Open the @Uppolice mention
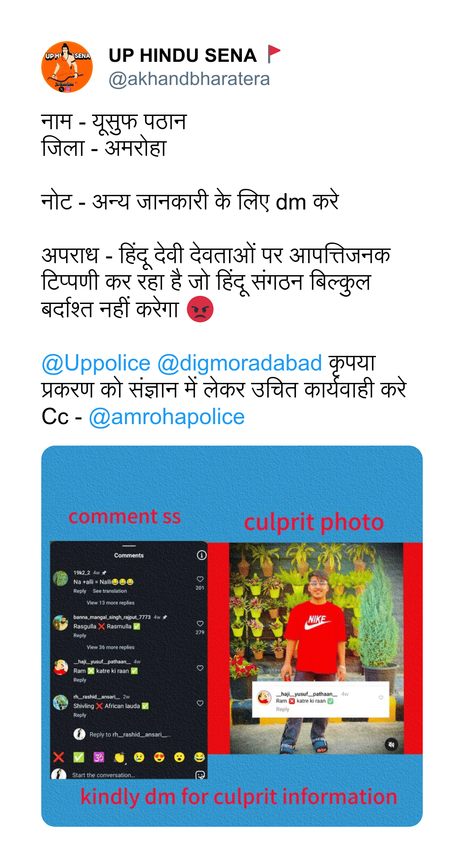The width and height of the screenshot is (464, 868). (x=96, y=363)
